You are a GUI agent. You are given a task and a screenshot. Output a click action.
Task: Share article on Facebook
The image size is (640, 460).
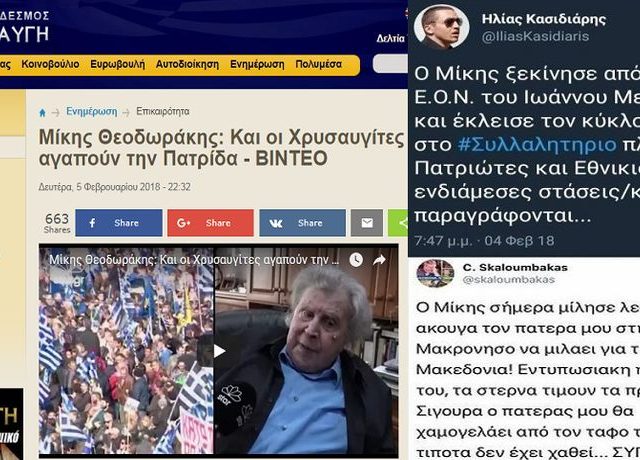pos(119,223)
